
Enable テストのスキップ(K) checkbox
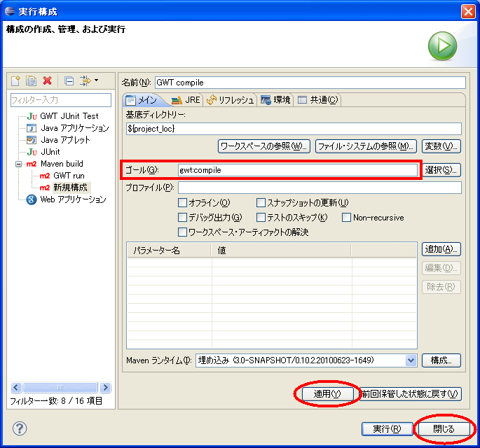[x=261, y=218]
